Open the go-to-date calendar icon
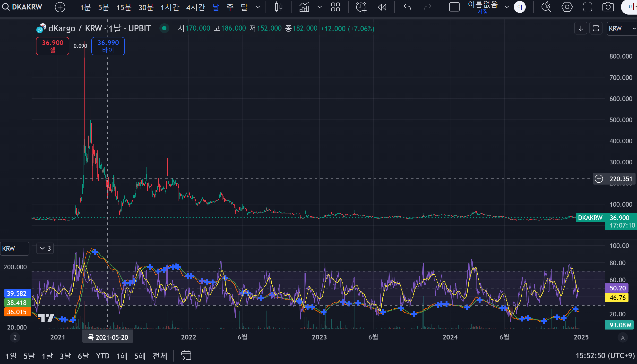This screenshot has height=364, width=637. click(x=186, y=355)
